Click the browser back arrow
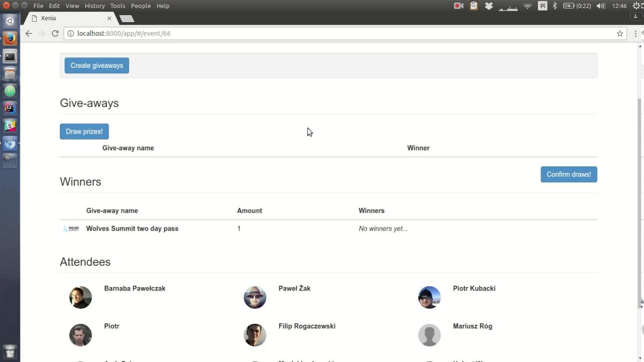Screen dimensions: 644x362 [x=29, y=34]
